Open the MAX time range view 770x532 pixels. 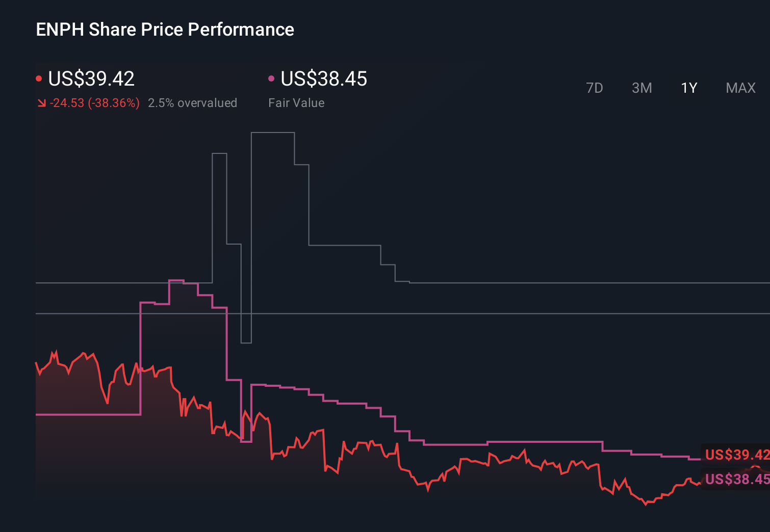[x=740, y=88]
